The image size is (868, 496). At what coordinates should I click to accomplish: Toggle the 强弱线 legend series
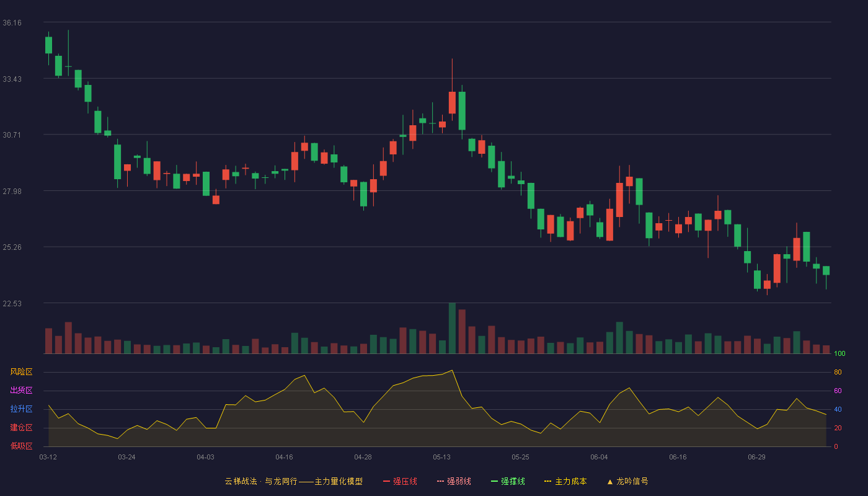pos(454,481)
